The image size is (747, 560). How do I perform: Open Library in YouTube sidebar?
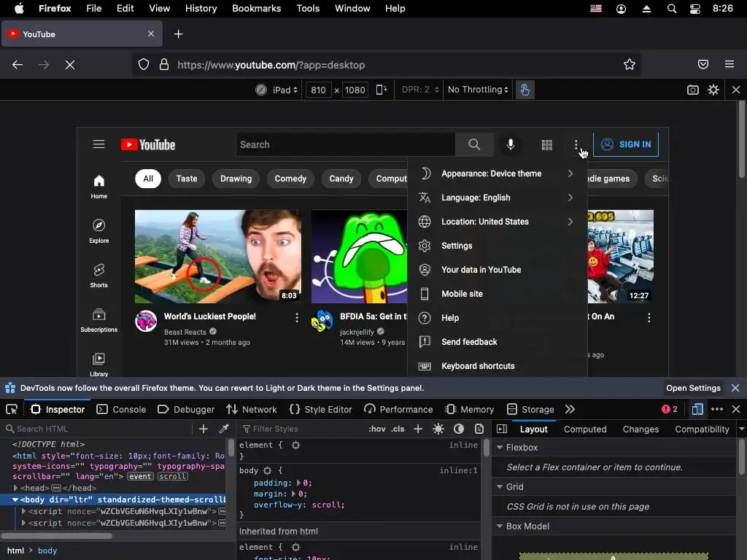click(99, 365)
